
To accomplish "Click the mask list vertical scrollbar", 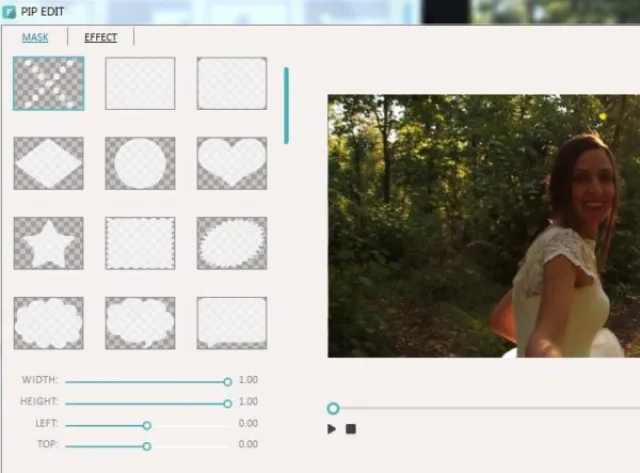I will (x=287, y=106).
